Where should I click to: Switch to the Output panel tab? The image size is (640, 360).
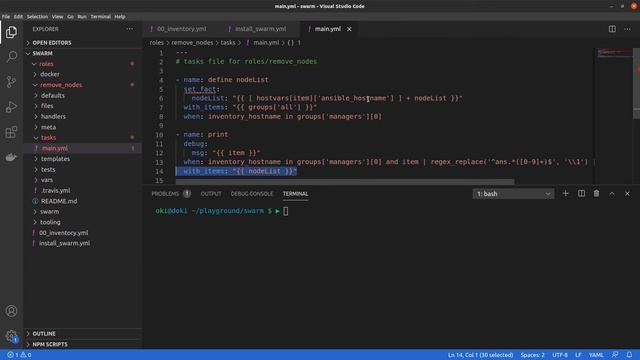211,193
